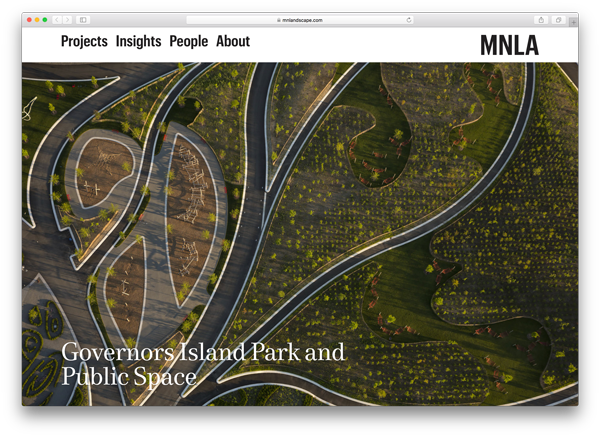Navigate to the About page

pyautogui.click(x=233, y=42)
